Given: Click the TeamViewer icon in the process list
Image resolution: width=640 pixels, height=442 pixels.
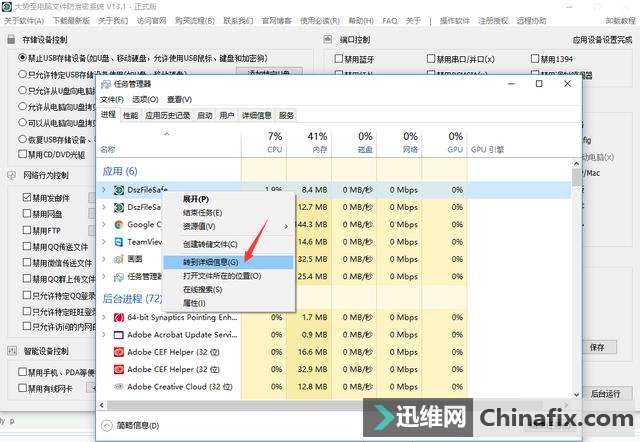Looking at the screenshot, I should [119, 242].
